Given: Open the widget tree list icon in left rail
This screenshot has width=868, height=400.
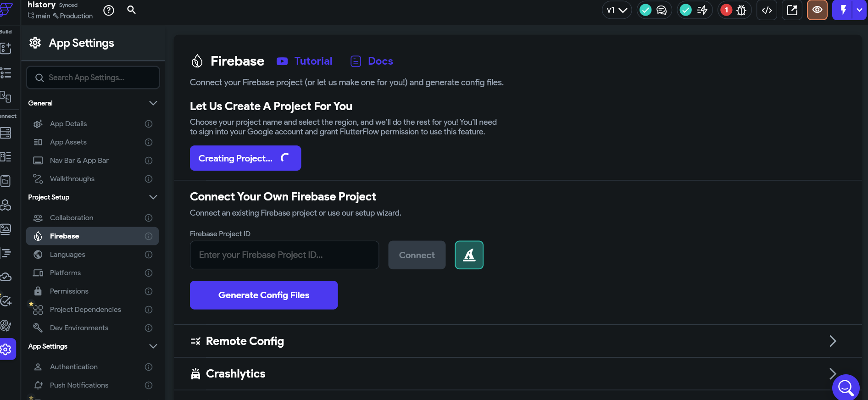Looking at the screenshot, I should coord(6,73).
